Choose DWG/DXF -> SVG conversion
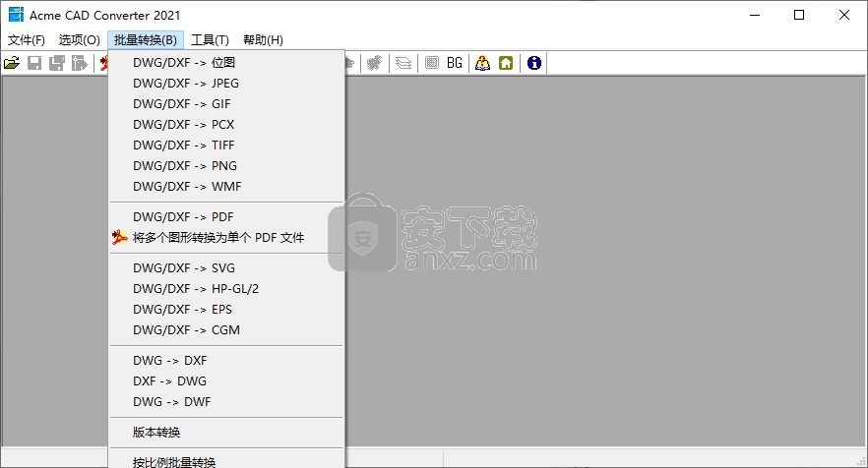 (227, 268)
